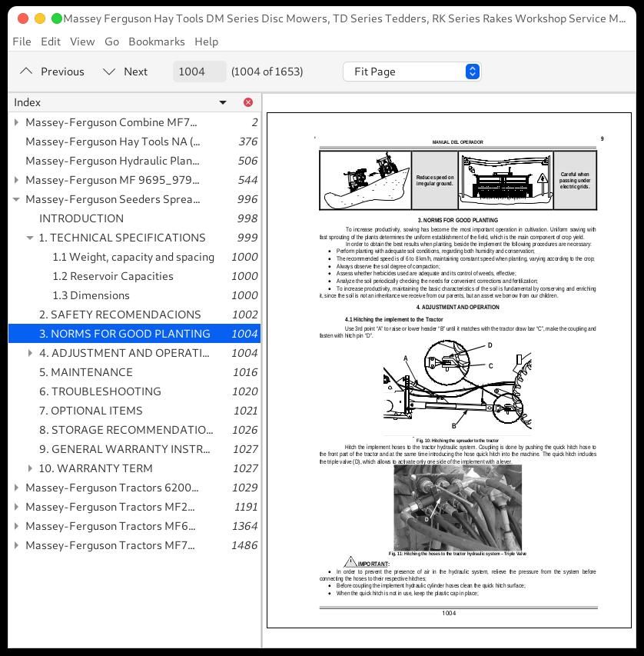Expand the Massey-Ferguson Combine MF7 entry
Image resolution: width=644 pixels, height=656 pixels.
tap(17, 122)
